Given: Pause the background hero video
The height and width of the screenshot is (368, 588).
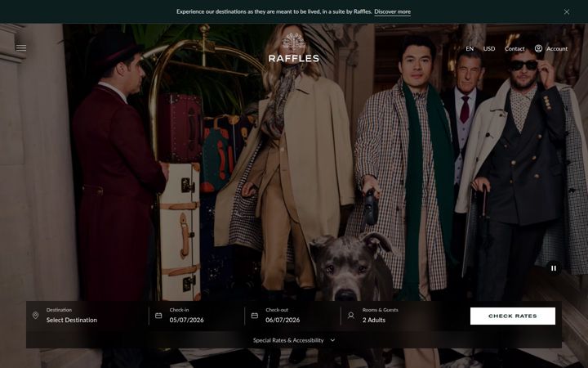Looking at the screenshot, I should (554, 268).
